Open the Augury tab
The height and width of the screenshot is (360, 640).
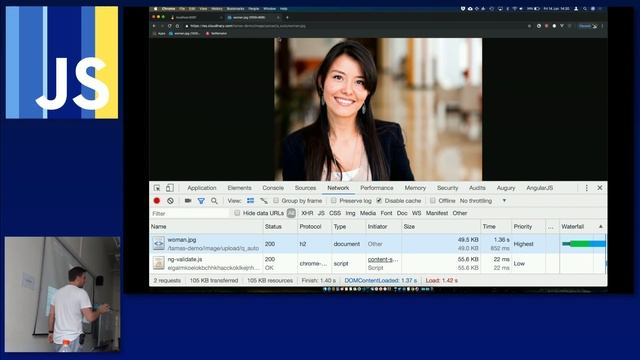pyautogui.click(x=506, y=188)
